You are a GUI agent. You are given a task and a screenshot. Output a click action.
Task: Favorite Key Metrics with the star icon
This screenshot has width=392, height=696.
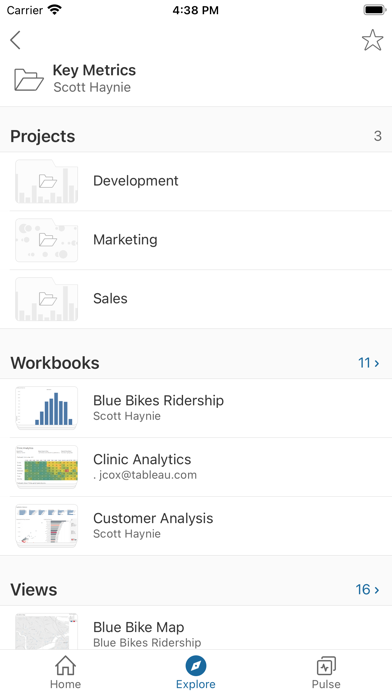pos(372,40)
